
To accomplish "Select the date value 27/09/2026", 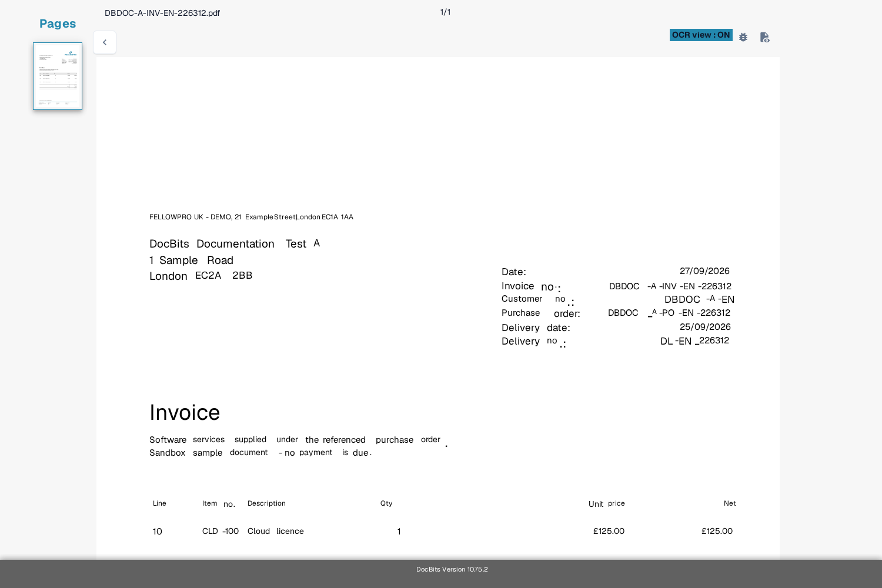I will coord(704,271).
